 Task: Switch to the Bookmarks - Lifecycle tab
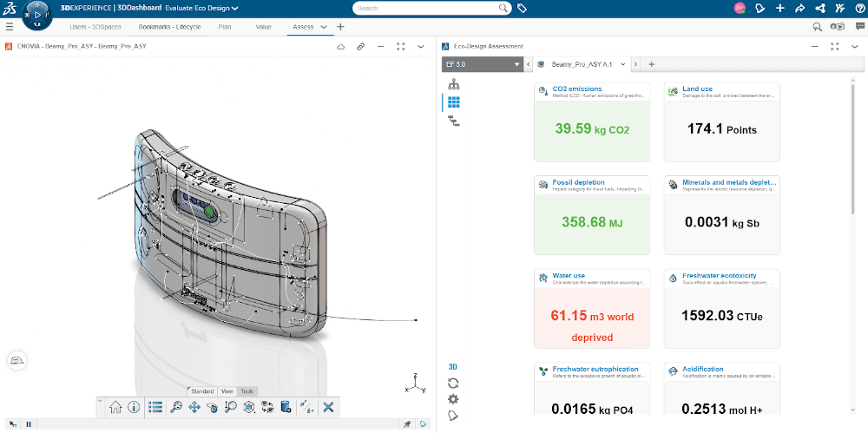click(169, 27)
